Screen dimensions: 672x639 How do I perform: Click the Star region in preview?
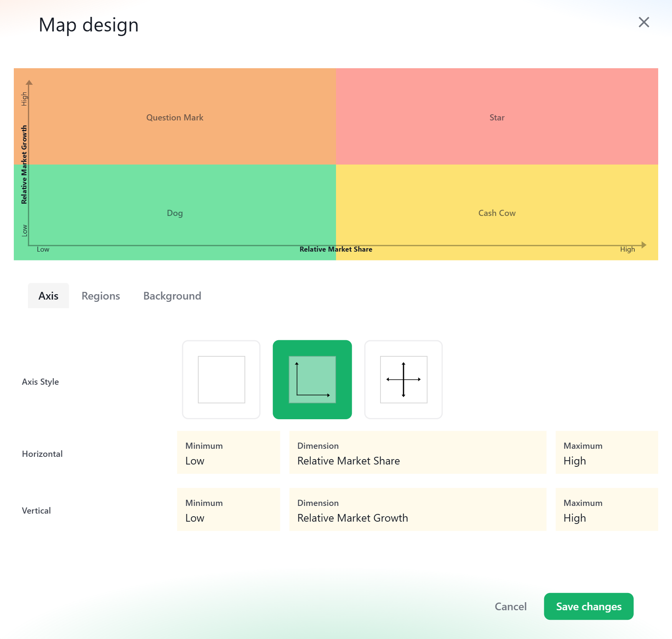point(497,117)
